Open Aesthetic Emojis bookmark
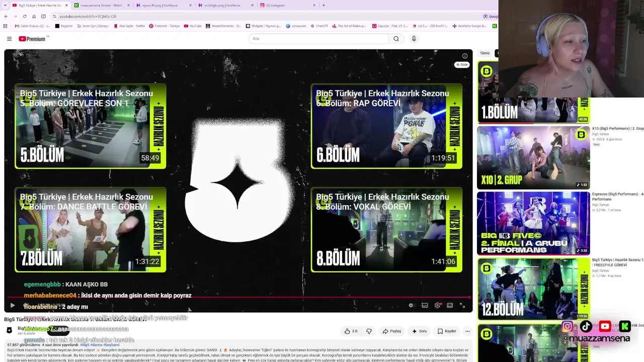This screenshot has height=362, width=644. (469, 26)
